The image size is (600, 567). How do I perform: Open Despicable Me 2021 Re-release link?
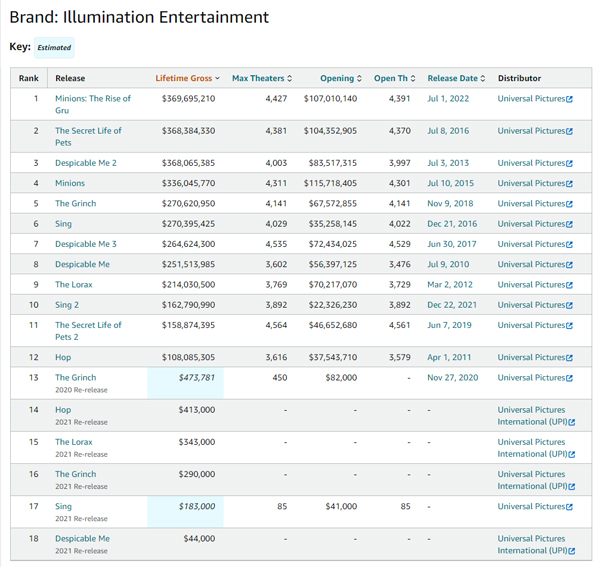click(x=82, y=538)
